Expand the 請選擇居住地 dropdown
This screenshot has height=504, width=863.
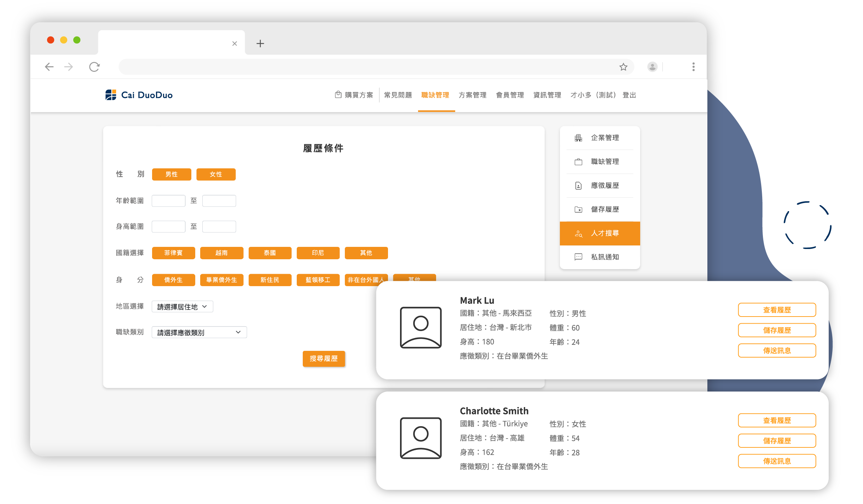pyautogui.click(x=182, y=307)
